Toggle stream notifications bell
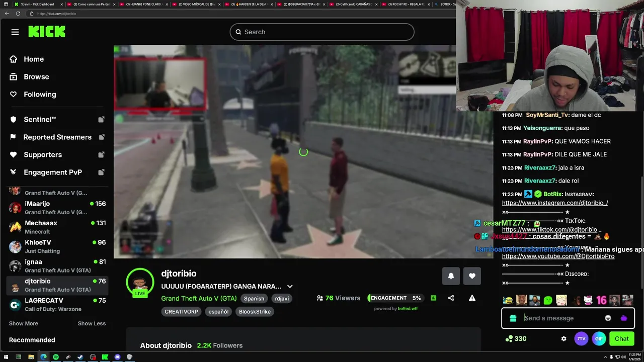644x362 pixels. pos(451,276)
